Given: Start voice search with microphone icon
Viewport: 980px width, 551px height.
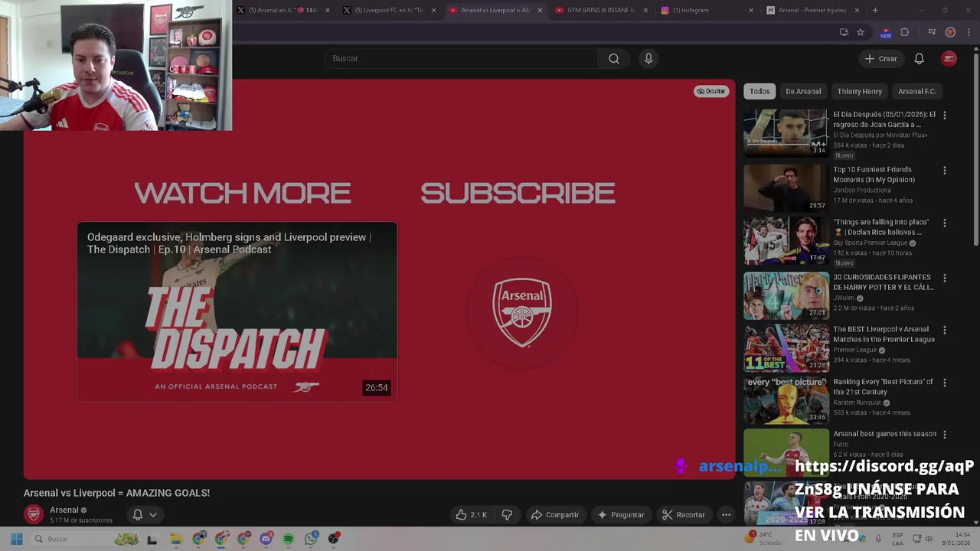Looking at the screenshot, I should point(648,58).
